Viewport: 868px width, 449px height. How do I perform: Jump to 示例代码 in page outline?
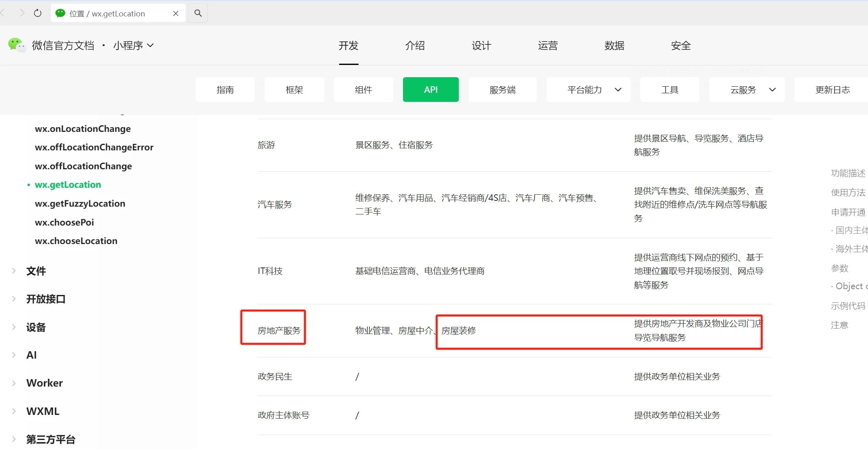pyautogui.click(x=847, y=306)
